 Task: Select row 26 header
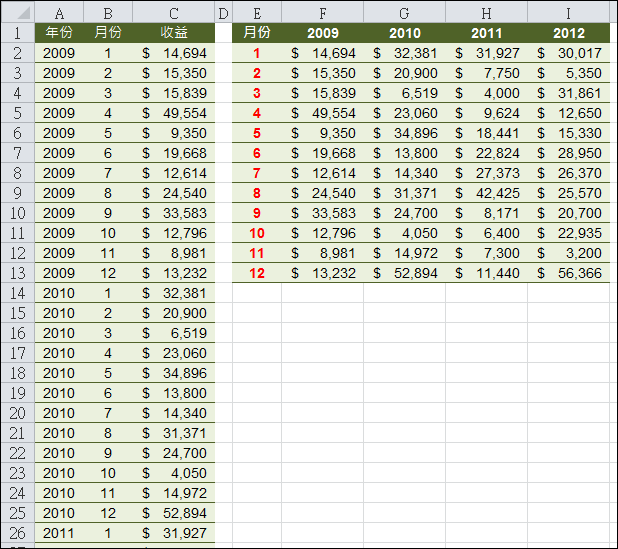[x=18, y=533]
